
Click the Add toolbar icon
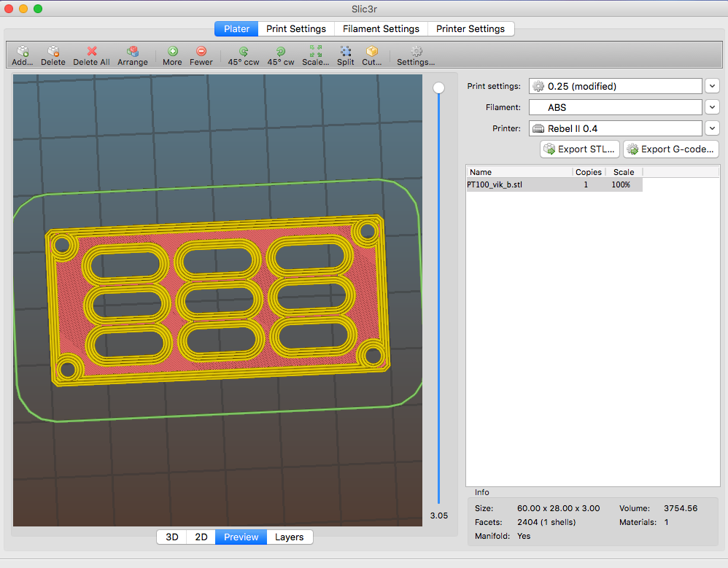(x=22, y=52)
